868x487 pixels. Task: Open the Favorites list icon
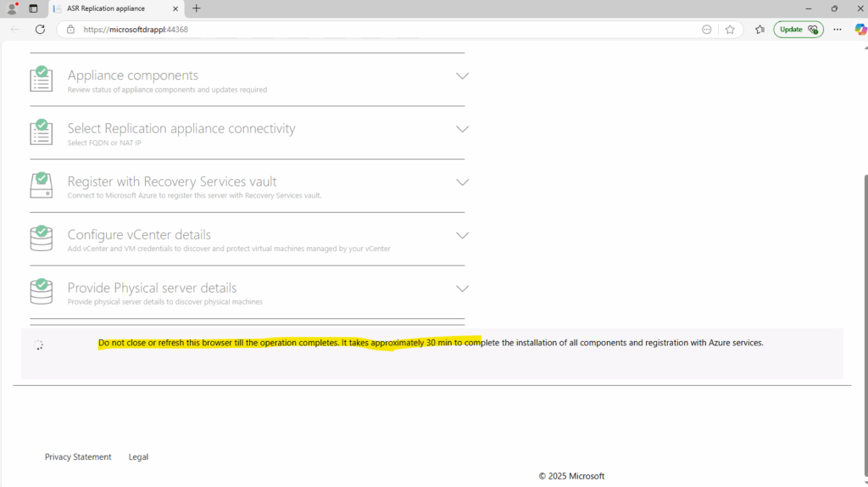pos(759,30)
